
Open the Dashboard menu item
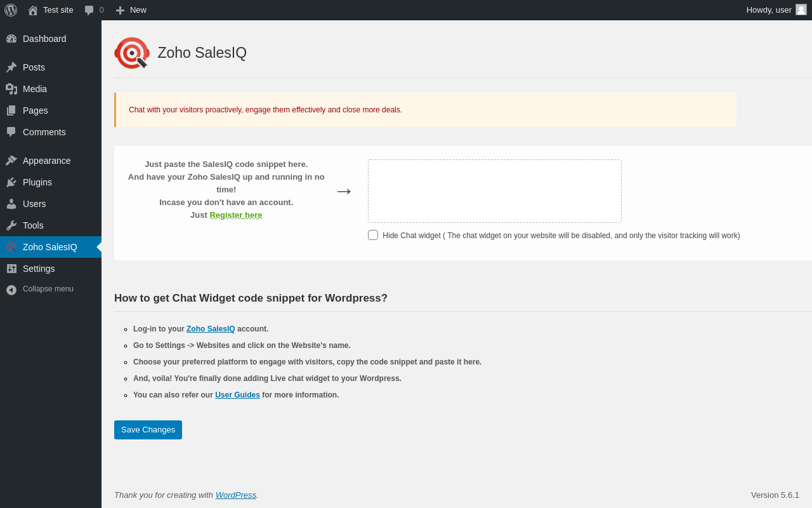point(44,39)
